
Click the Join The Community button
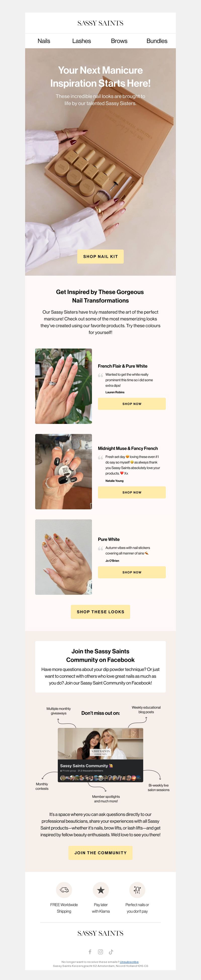pos(100,853)
